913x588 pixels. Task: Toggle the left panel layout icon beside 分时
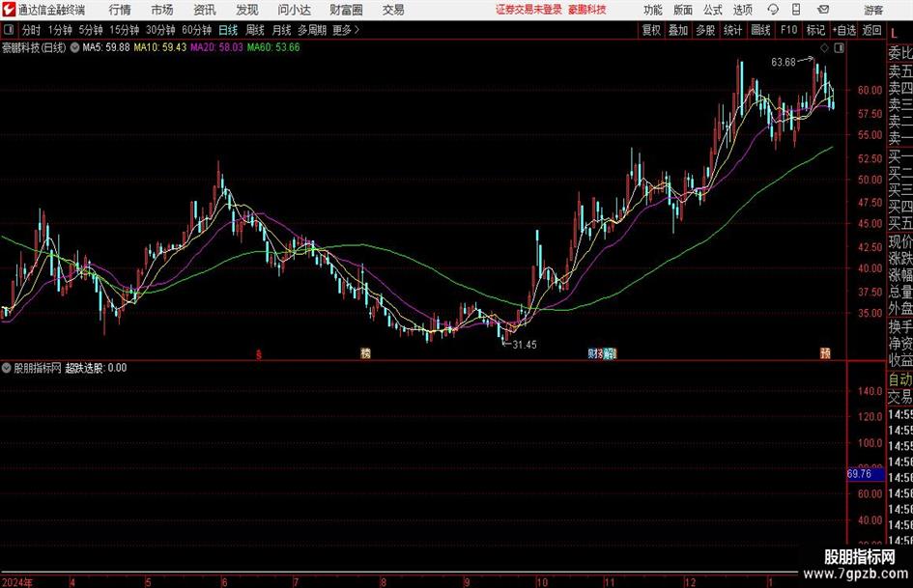8,30
